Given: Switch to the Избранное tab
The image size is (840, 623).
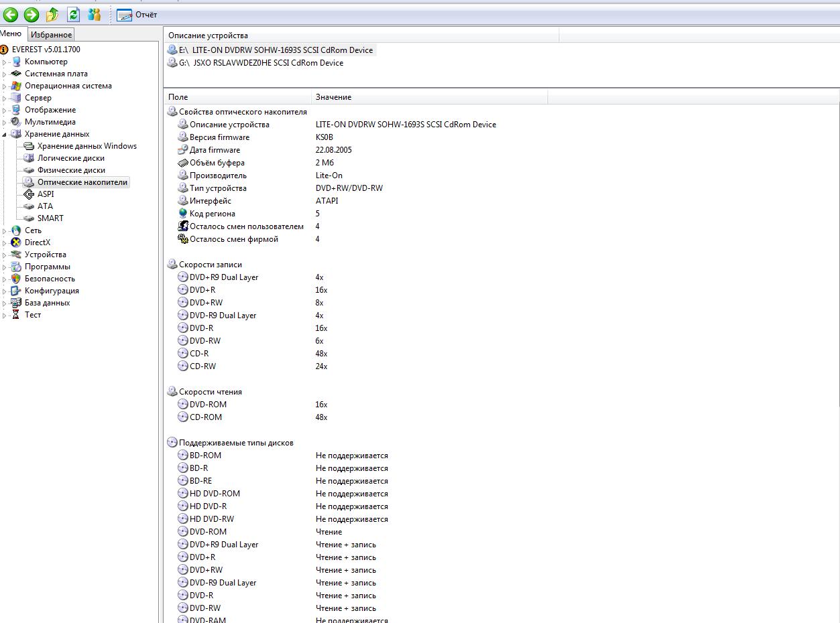Looking at the screenshot, I should [x=51, y=35].
